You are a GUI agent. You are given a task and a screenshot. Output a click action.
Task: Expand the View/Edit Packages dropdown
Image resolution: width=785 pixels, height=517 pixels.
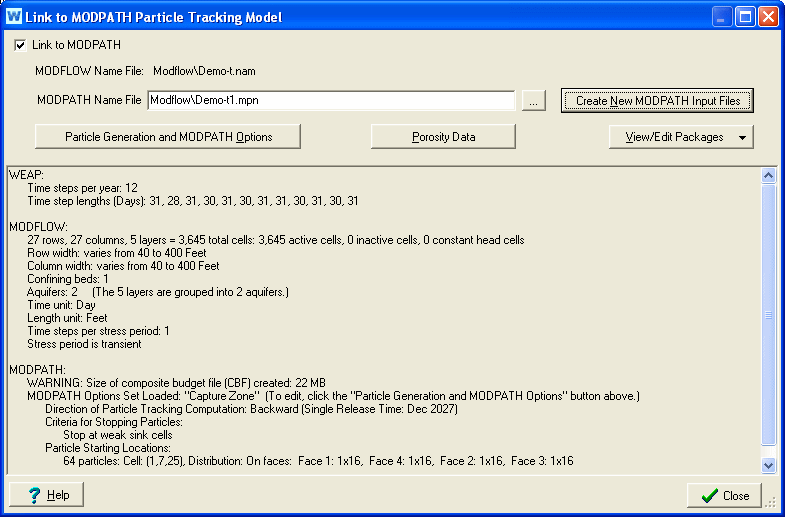[x=681, y=137]
